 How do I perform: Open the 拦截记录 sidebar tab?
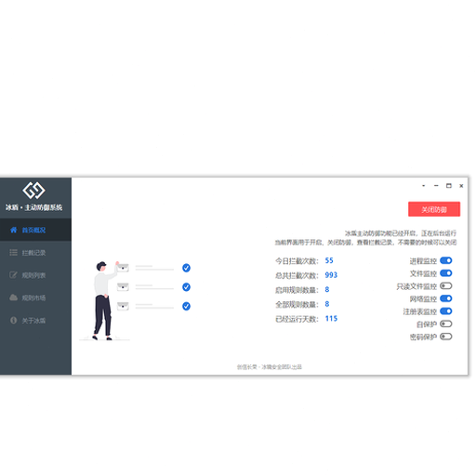point(35,253)
